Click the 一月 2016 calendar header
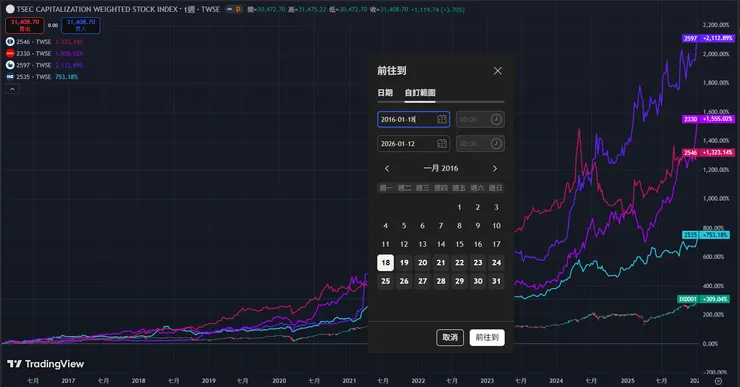This screenshot has width=740, height=387. 441,168
